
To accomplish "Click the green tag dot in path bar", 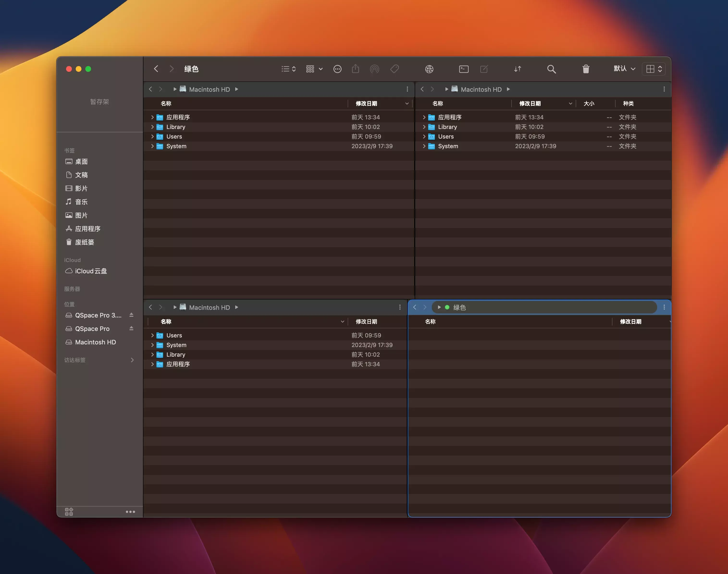I will 447,307.
